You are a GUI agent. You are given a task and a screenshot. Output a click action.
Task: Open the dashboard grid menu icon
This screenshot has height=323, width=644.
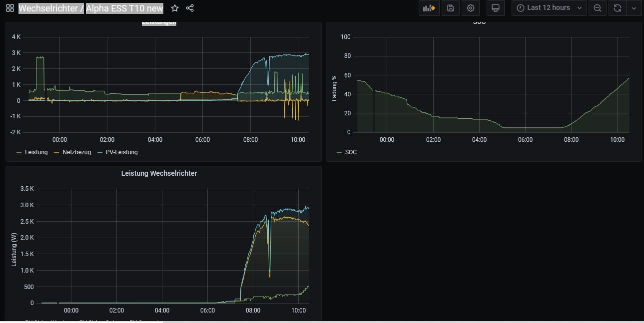tap(10, 8)
